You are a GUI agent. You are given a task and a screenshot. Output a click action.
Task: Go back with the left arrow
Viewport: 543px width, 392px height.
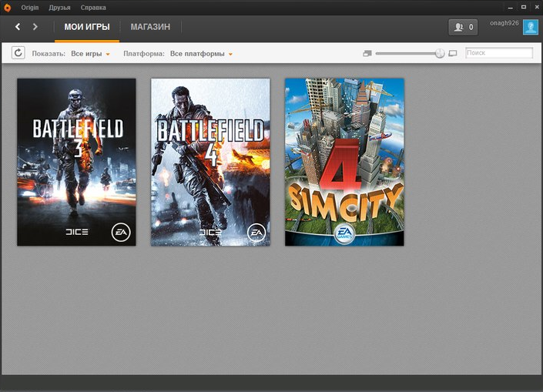click(18, 27)
